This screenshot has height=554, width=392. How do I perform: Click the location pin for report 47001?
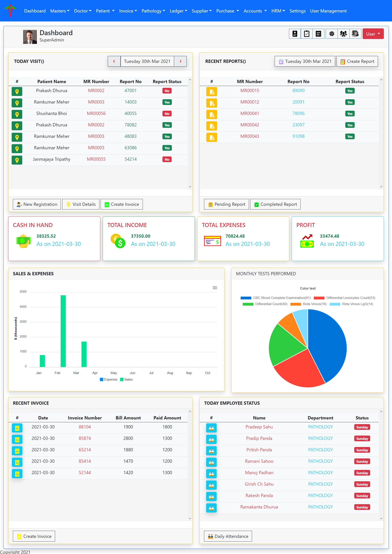pyautogui.click(x=17, y=91)
